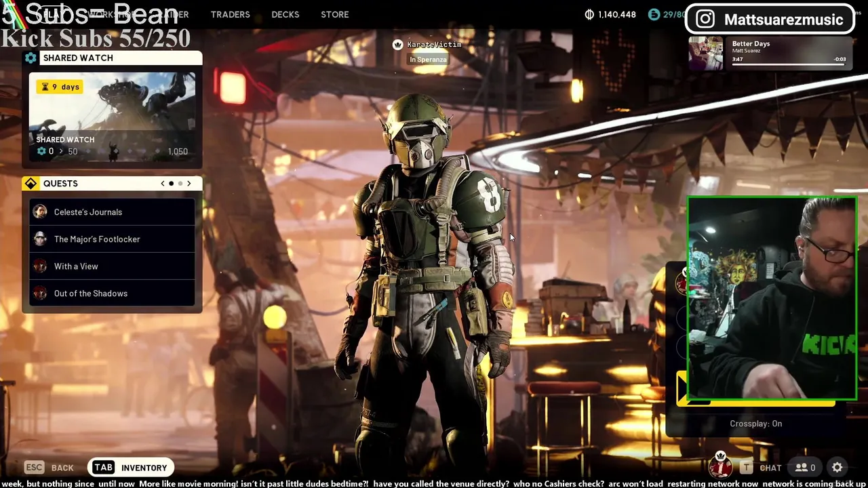
Task: Click the Better Days album art thumbnail
Action: [x=706, y=54]
